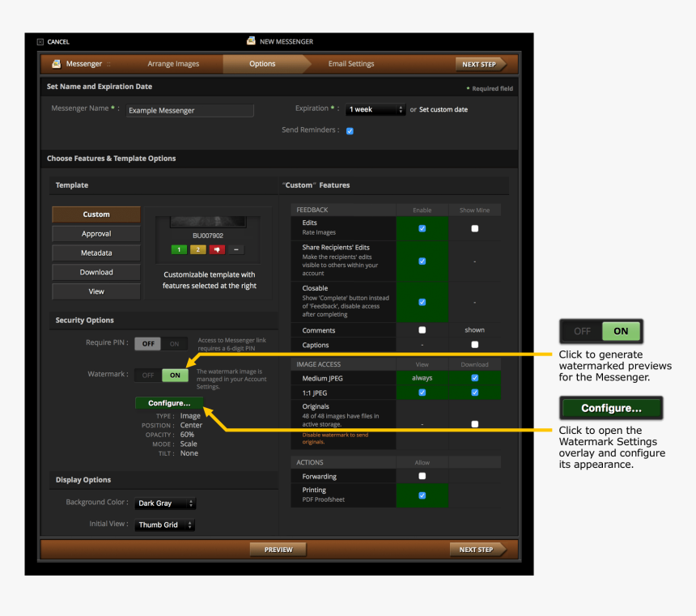Click the Messenger step label
The width and height of the screenshot is (696, 616).
coord(84,64)
